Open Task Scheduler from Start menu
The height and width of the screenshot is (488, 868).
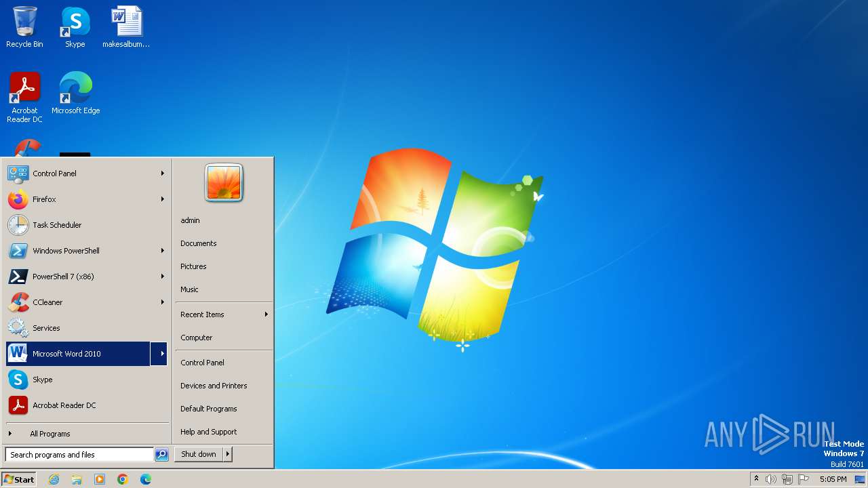click(87, 225)
